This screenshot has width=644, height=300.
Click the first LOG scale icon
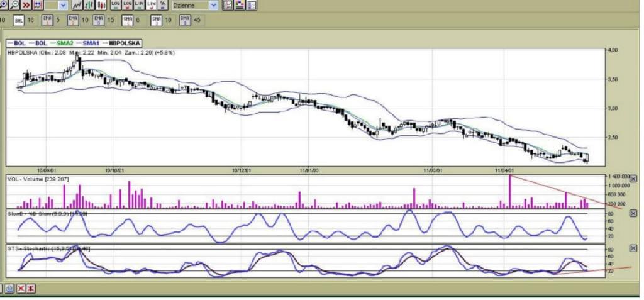pyautogui.click(x=115, y=5)
